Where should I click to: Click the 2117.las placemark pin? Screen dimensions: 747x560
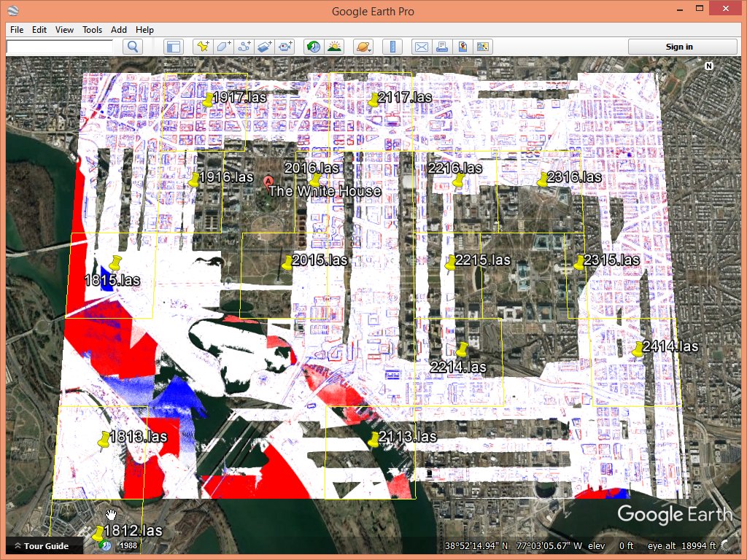point(373,101)
